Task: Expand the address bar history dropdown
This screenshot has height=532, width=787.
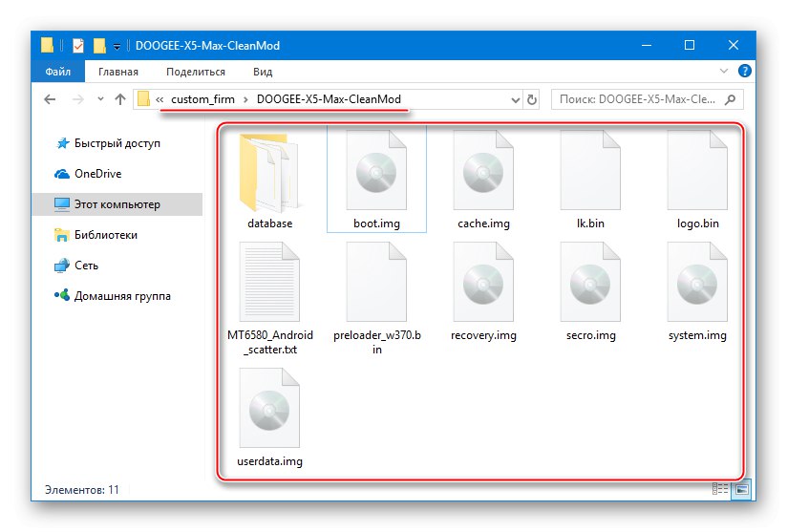Action: 515,100
